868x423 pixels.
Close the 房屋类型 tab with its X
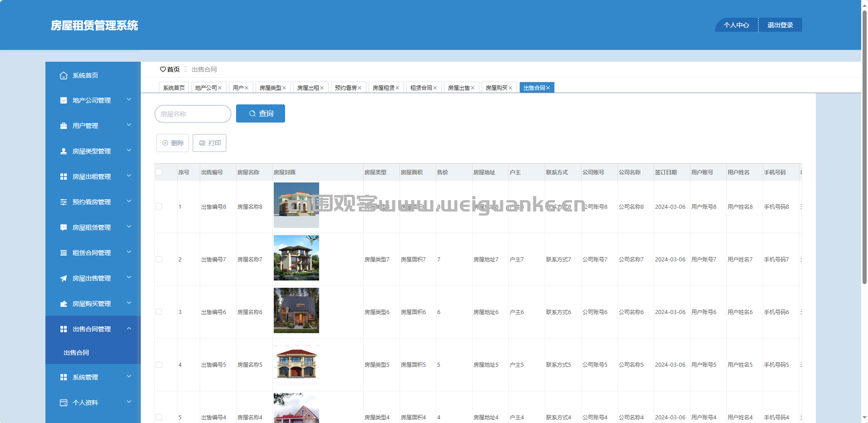[x=284, y=88]
